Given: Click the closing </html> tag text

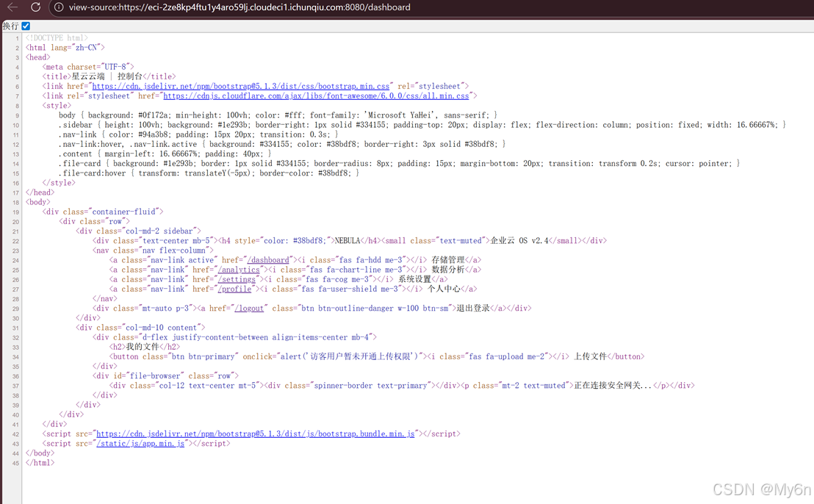Looking at the screenshot, I should click(x=40, y=463).
